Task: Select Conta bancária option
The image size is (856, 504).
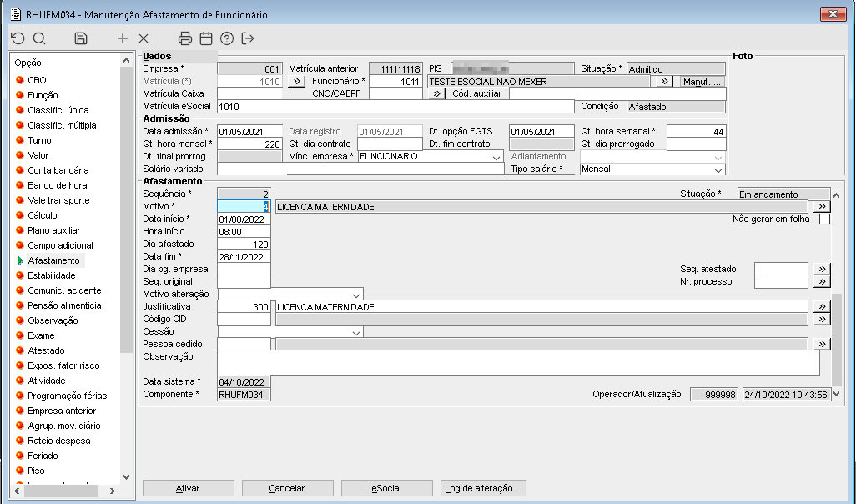Action: pyautogui.click(x=58, y=170)
